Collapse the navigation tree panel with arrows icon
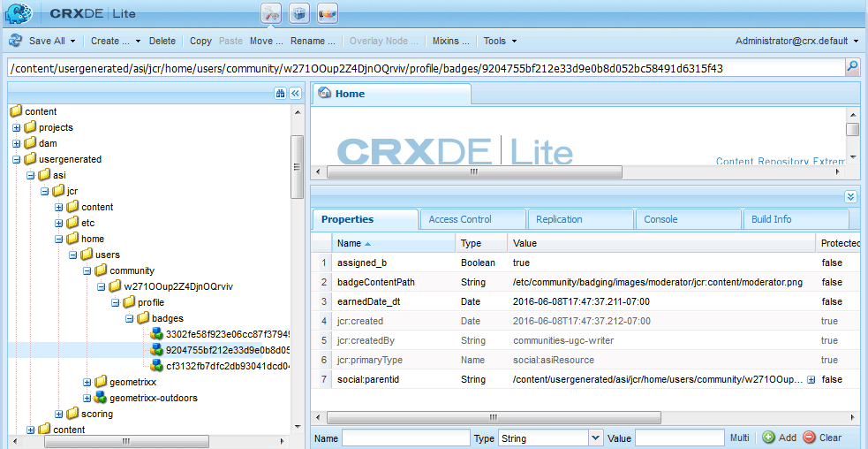Screen dimensions: 868x449 coord(295,94)
